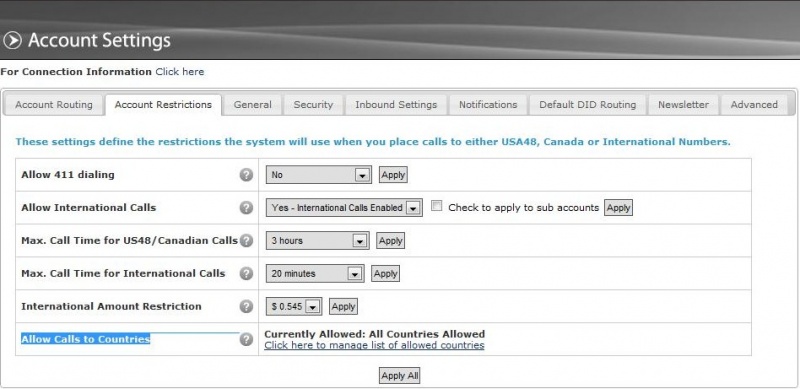Screen dimensions: 800x389
Task: Apply the Allow 411 dialing setting
Action: (x=393, y=175)
